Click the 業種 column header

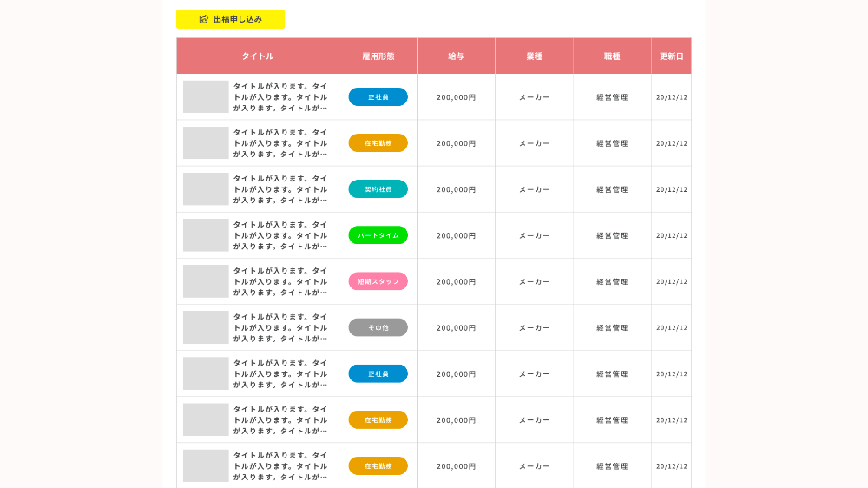tap(534, 56)
